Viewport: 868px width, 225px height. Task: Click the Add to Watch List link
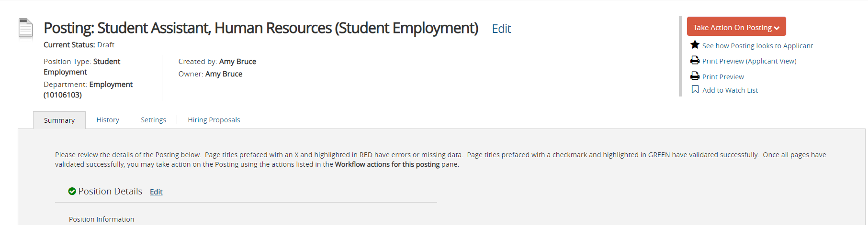[730, 90]
